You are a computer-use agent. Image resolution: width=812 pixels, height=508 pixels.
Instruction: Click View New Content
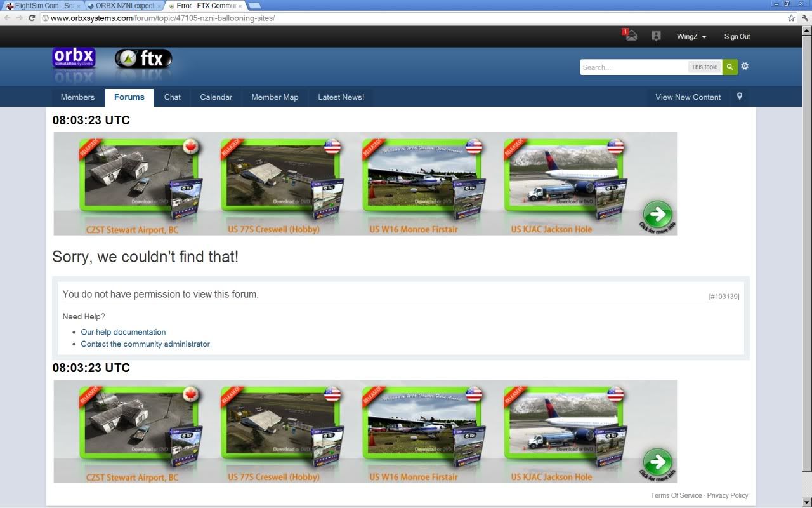click(x=688, y=97)
